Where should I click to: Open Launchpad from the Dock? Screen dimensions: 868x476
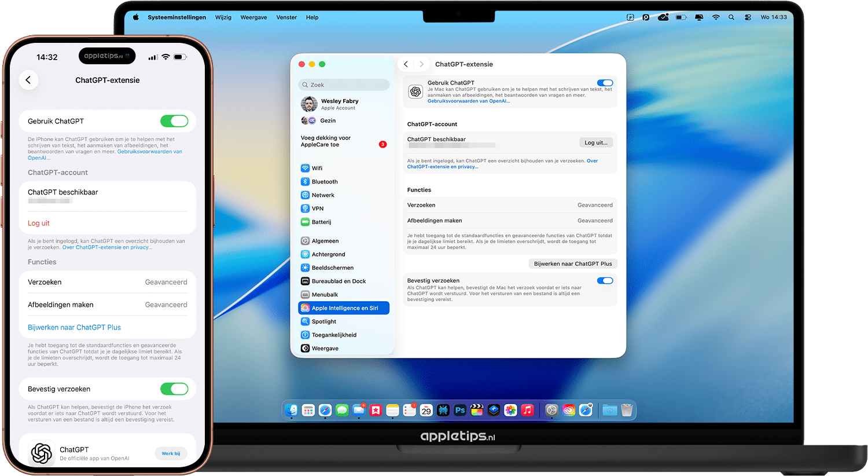pyautogui.click(x=308, y=410)
